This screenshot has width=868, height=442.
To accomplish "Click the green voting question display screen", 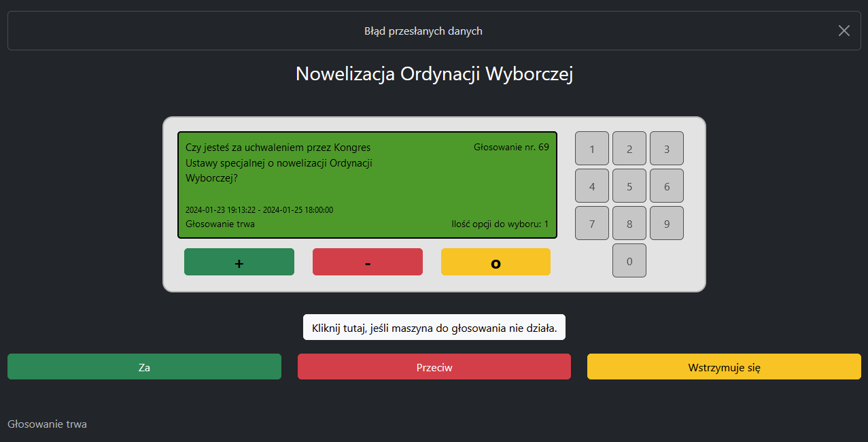I will tap(367, 185).
